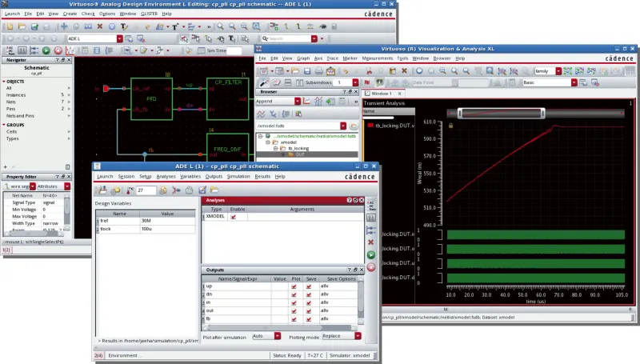
Task: Click Zoom In magnifier in schematic toolbar
Action: click(220, 26)
